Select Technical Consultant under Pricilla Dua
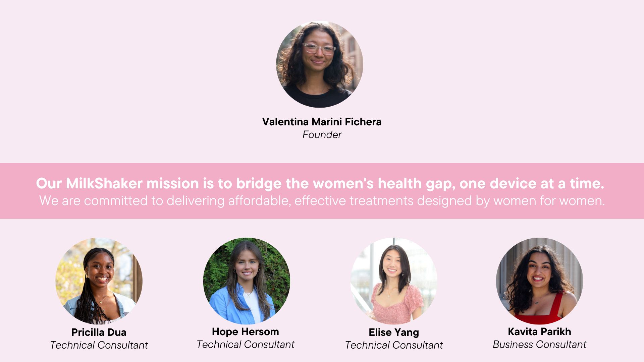This screenshot has width=644, height=362. click(x=99, y=345)
